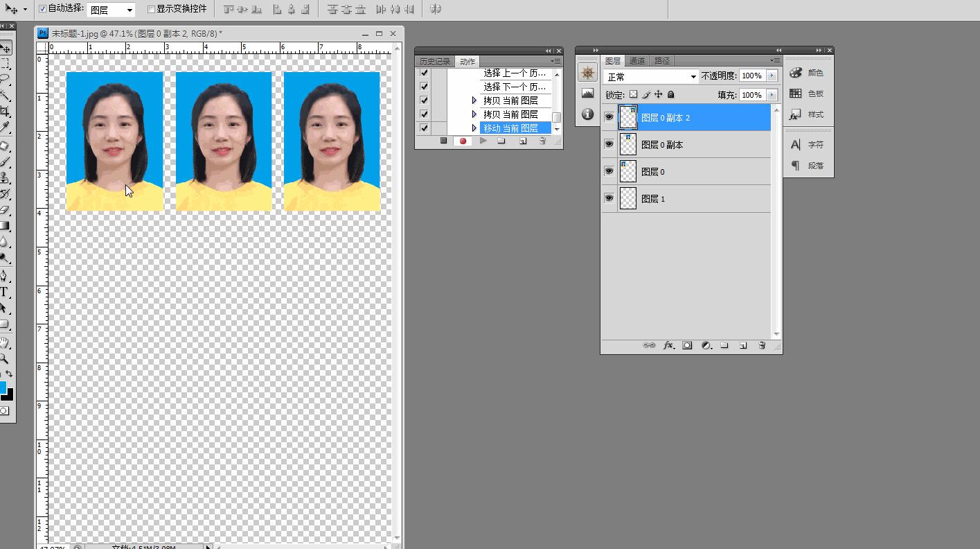Enable the 显示变换控件 checkbox
This screenshot has width=980, height=549.
coord(150,8)
